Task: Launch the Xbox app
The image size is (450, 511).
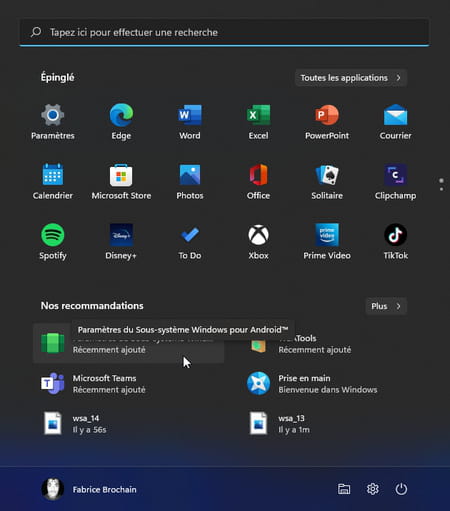Action: [258, 242]
